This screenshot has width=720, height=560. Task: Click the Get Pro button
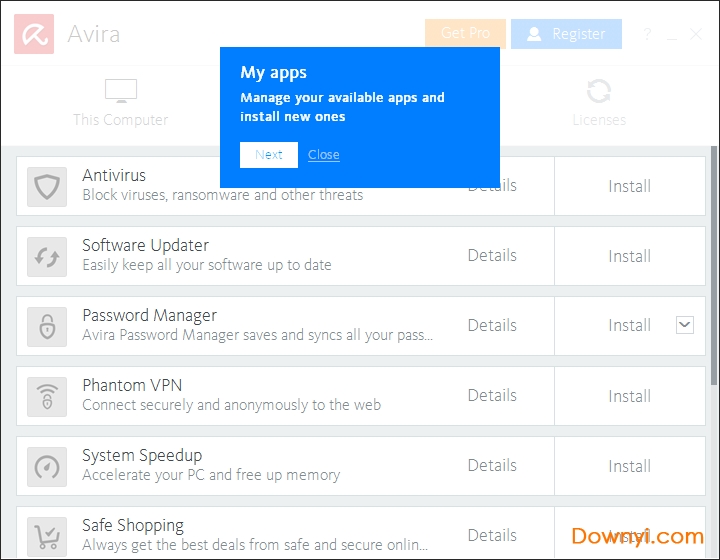click(465, 34)
